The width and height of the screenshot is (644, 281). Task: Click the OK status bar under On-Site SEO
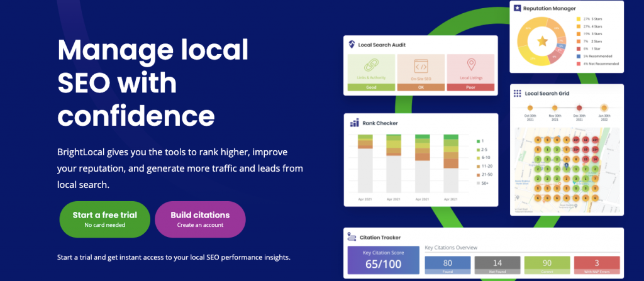coord(421,87)
